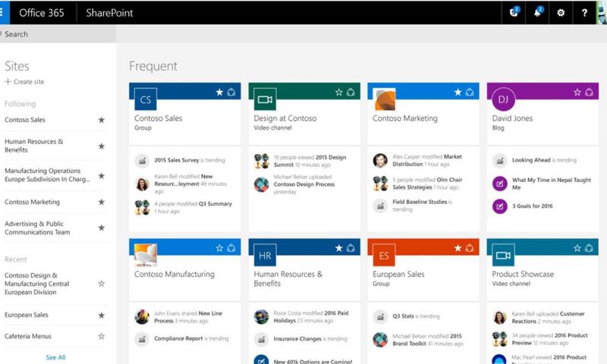Click share icon on Contoso Manufacturing card

pos(231,248)
